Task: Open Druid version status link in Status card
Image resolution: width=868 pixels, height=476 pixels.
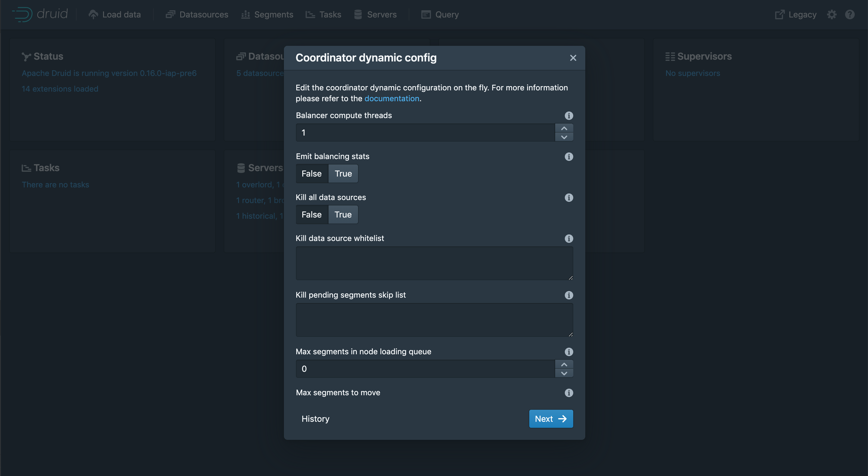Action: tap(109, 73)
